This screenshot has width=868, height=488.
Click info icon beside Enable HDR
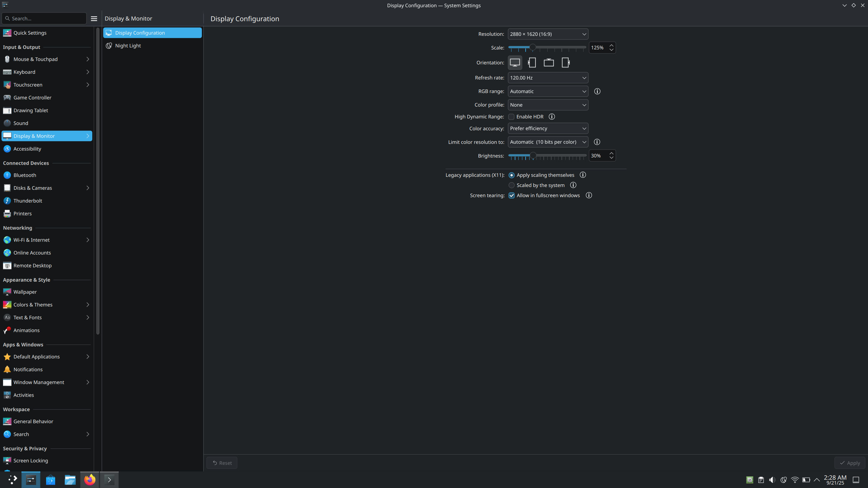point(552,117)
